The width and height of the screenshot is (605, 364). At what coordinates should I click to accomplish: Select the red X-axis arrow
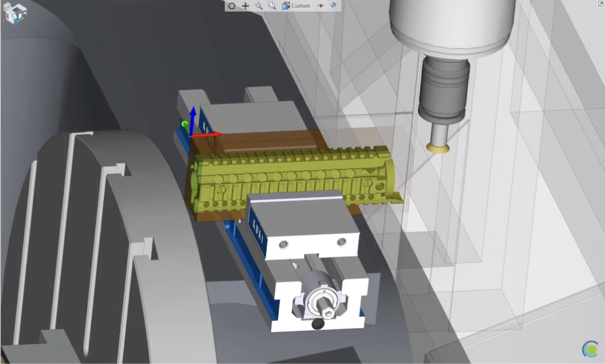click(212, 134)
